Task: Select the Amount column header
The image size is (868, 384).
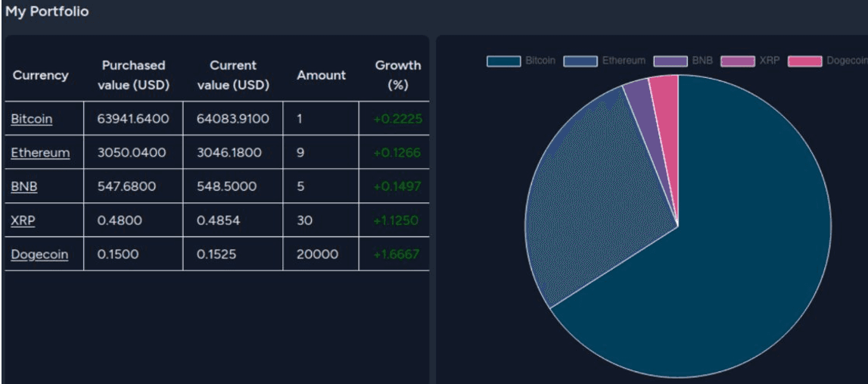Action: click(321, 75)
